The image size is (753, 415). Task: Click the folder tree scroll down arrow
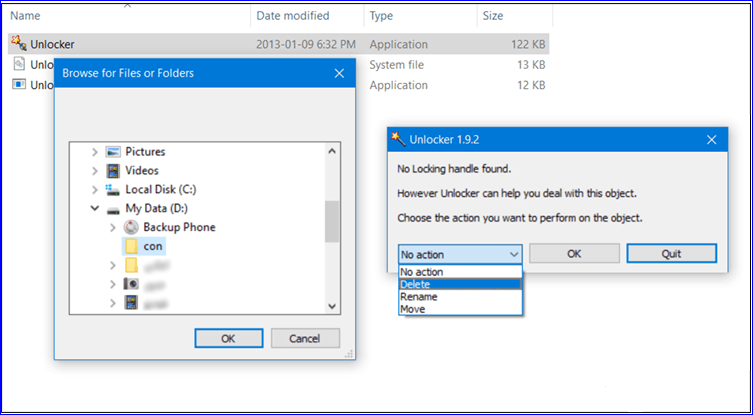[x=332, y=305]
